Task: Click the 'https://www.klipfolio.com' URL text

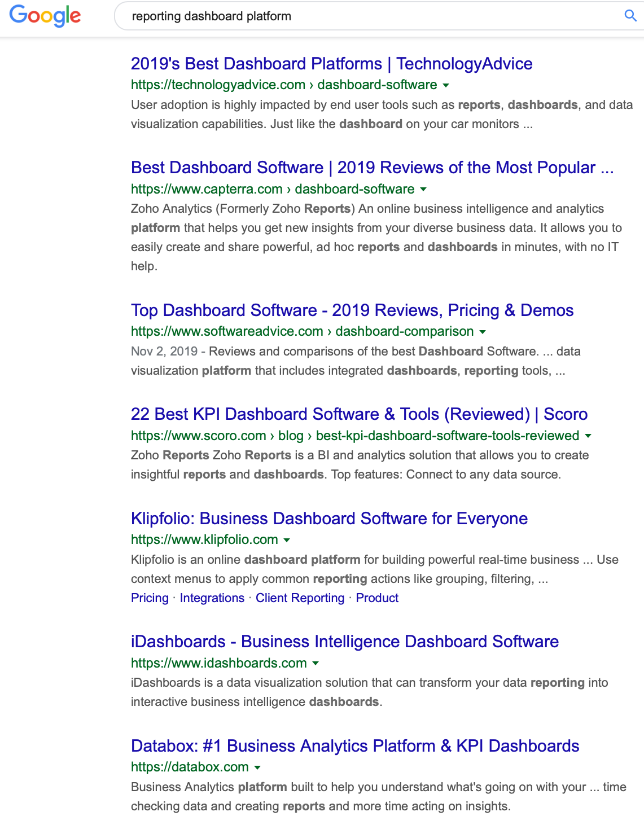Action: pos(204,539)
